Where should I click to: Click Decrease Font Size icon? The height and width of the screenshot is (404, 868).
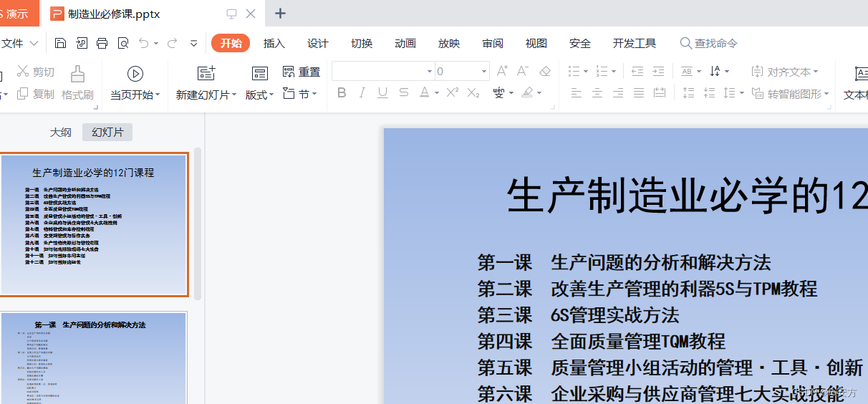coord(523,71)
